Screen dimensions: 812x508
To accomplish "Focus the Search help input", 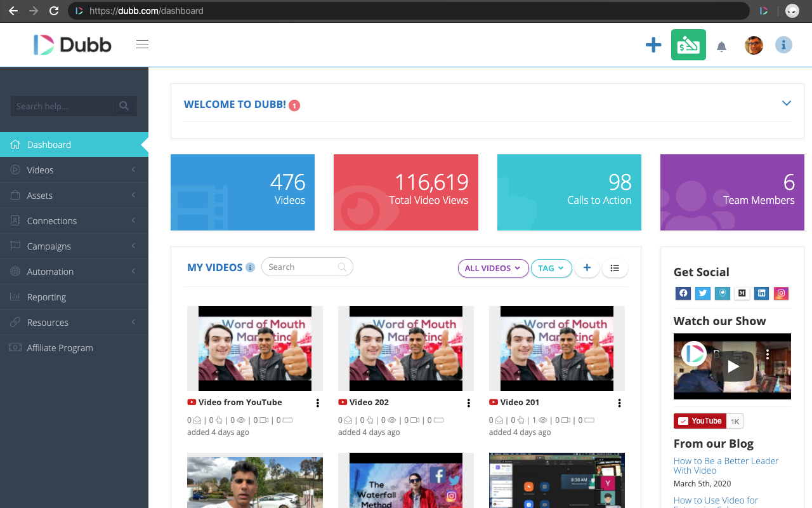I will point(62,106).
